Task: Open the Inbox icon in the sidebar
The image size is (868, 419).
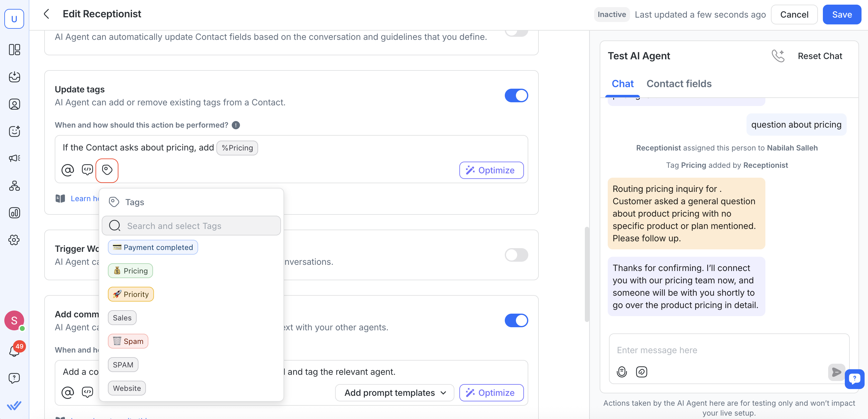Action: [x=14, y=77]
